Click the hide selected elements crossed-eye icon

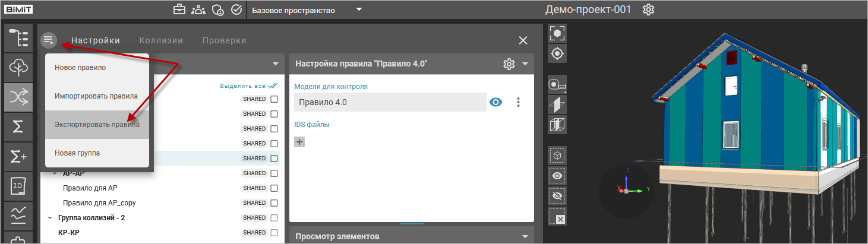click(557, 195)
